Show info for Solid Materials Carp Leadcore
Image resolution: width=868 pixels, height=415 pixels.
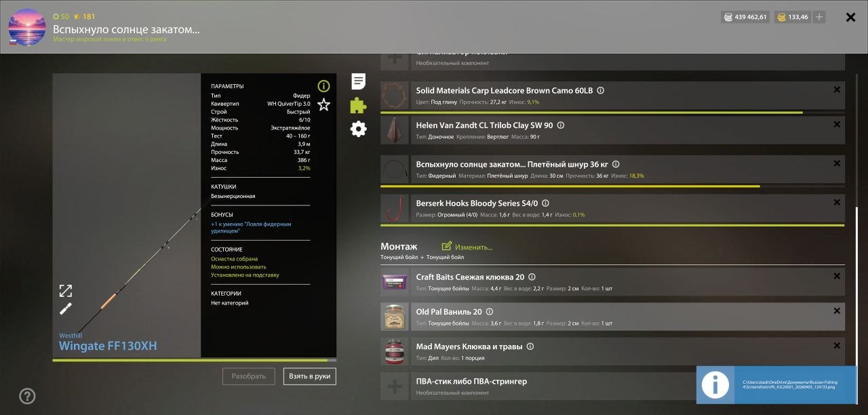tap(600, 91)
